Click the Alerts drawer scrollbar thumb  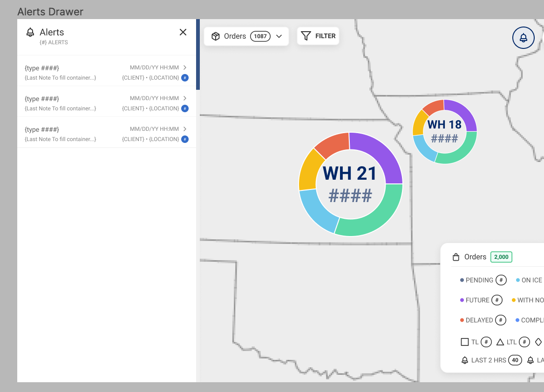tap(198, 54)
